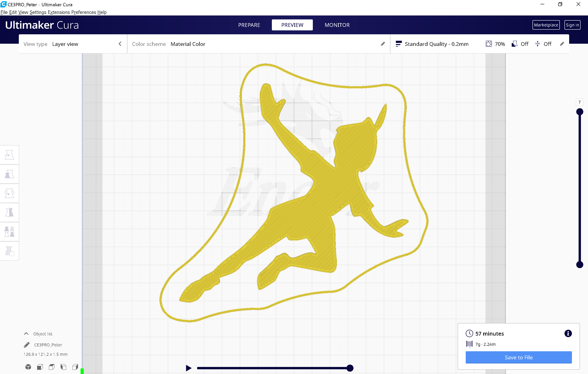Select the Scale tool
The height and width of the screenshot is (374, 588).
coord(10,174)
